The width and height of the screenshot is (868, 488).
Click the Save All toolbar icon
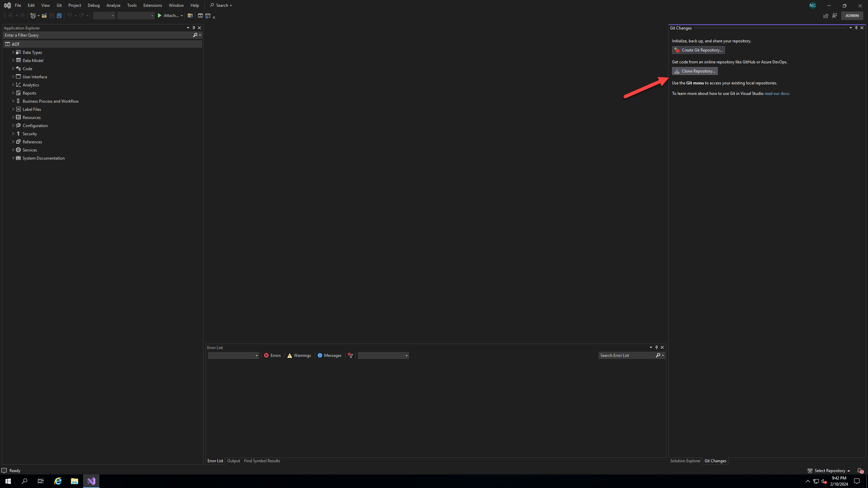[59, 16]
